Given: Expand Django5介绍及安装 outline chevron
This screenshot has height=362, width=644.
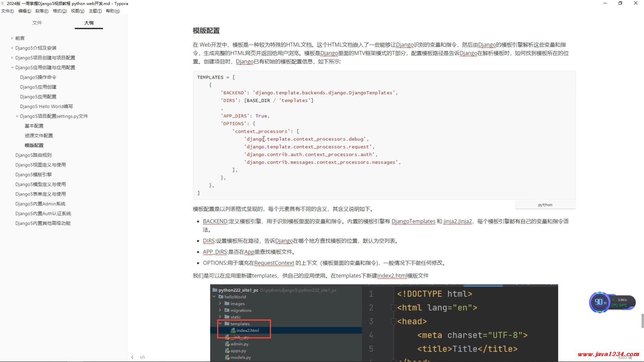Looking at the screenshot, I should point(12,48).
